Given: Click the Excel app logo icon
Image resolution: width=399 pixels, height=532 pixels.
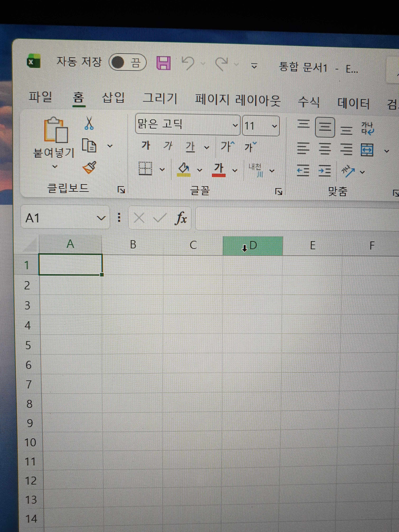Looking at the screenshot, I should [33, 61].
